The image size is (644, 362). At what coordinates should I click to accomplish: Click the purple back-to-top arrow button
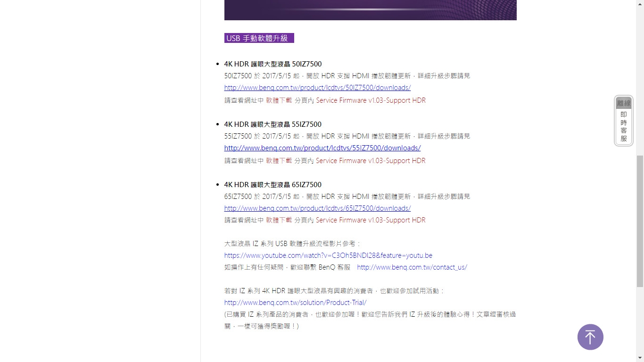[590, 337]
